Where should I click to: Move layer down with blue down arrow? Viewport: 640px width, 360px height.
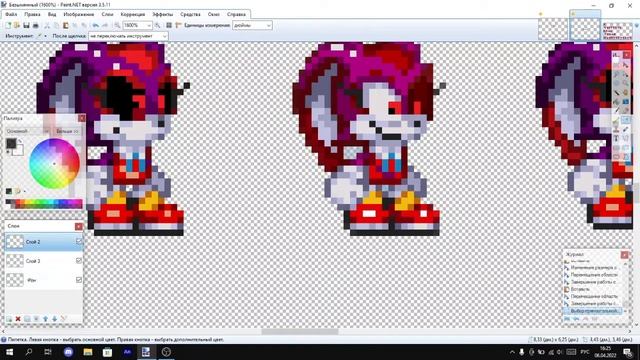click(54, 319)
